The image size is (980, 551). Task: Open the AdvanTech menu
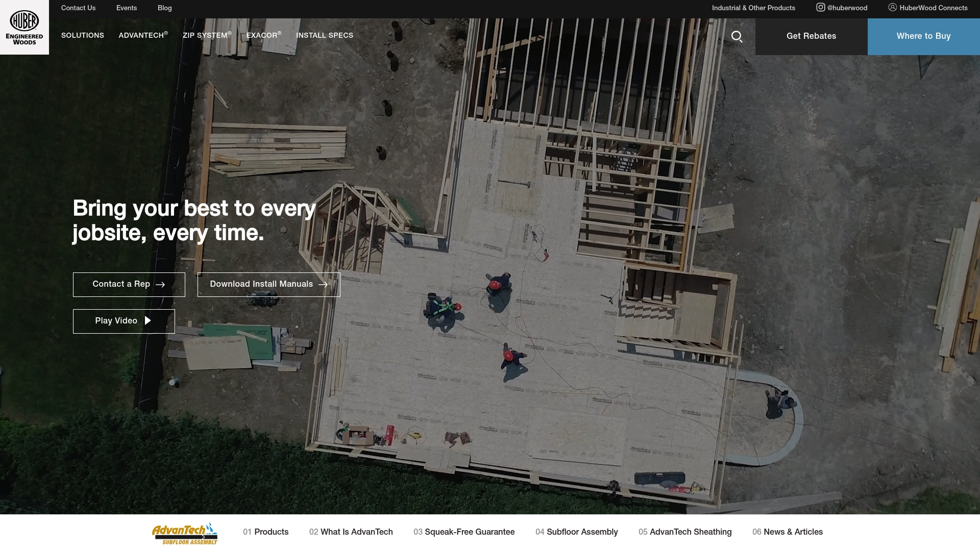[143, 35]
